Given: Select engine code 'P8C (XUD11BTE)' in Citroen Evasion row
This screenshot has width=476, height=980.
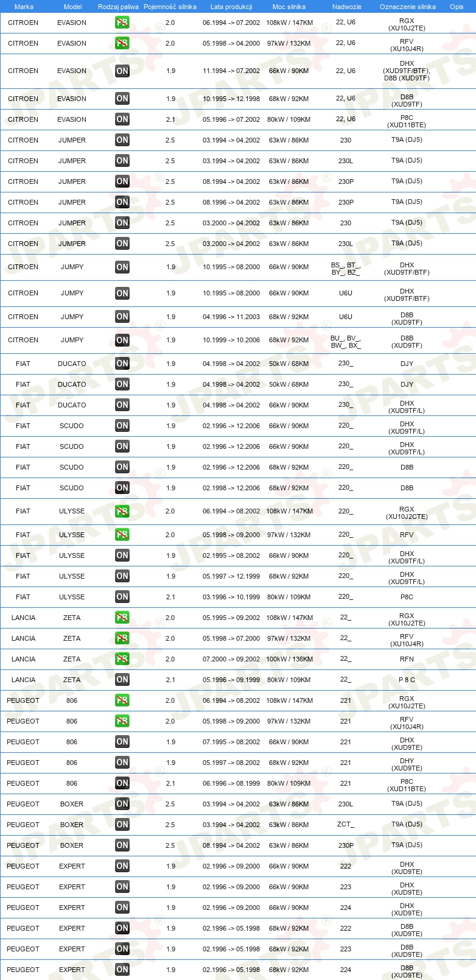Looking at the screenshot, I should point(407,121).
